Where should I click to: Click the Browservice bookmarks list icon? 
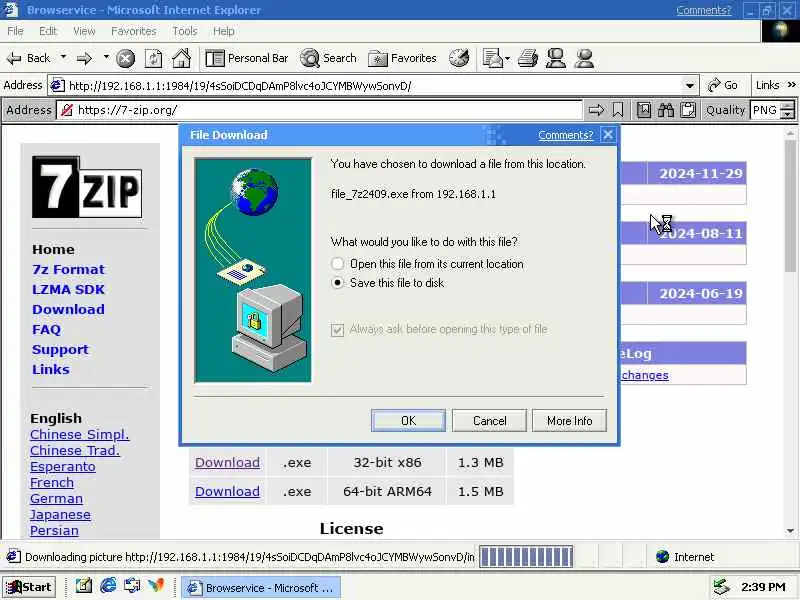pos(644,110)
